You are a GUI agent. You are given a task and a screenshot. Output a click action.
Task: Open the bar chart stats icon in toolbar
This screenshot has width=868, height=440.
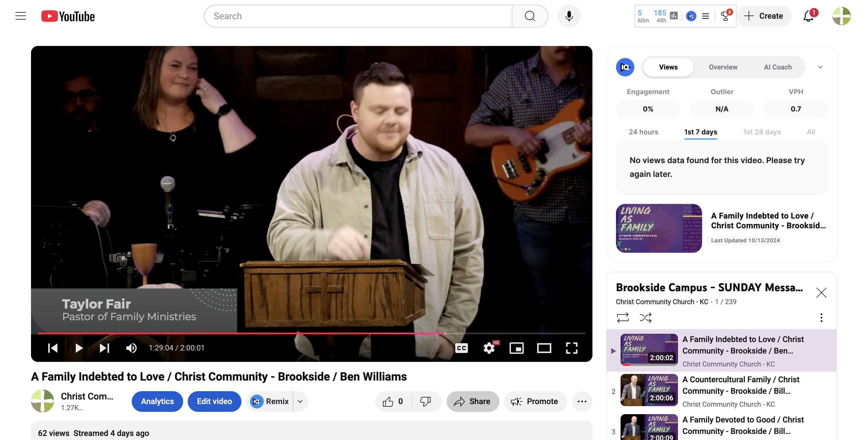(674, 16)
